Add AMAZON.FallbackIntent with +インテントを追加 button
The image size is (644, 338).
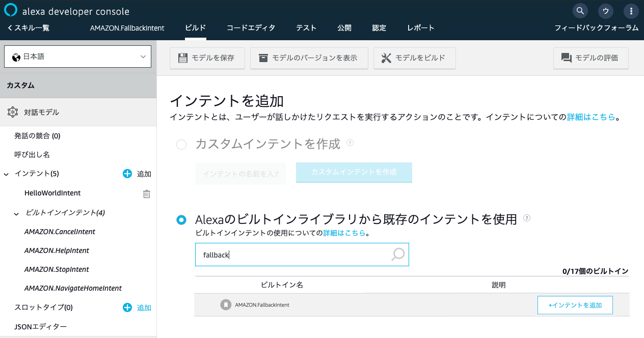575,305
